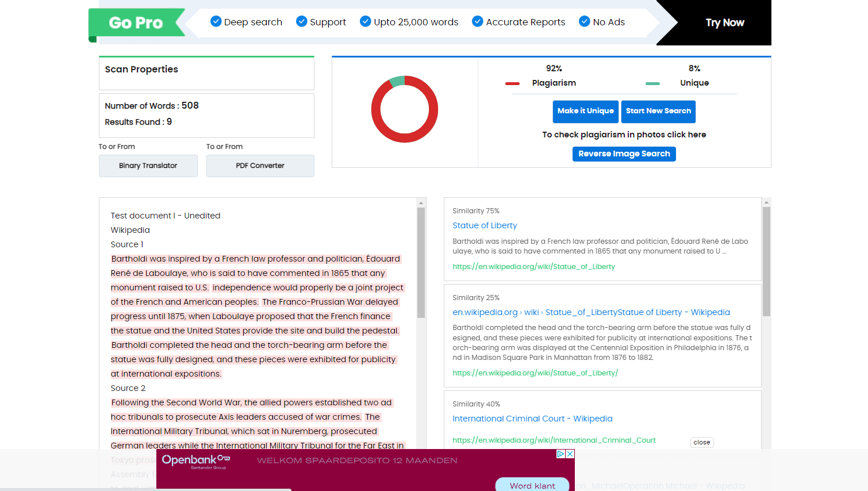Click the Go Pro green banner
Image resolution: width=868 pixels, height=491 pixels.
136,23
